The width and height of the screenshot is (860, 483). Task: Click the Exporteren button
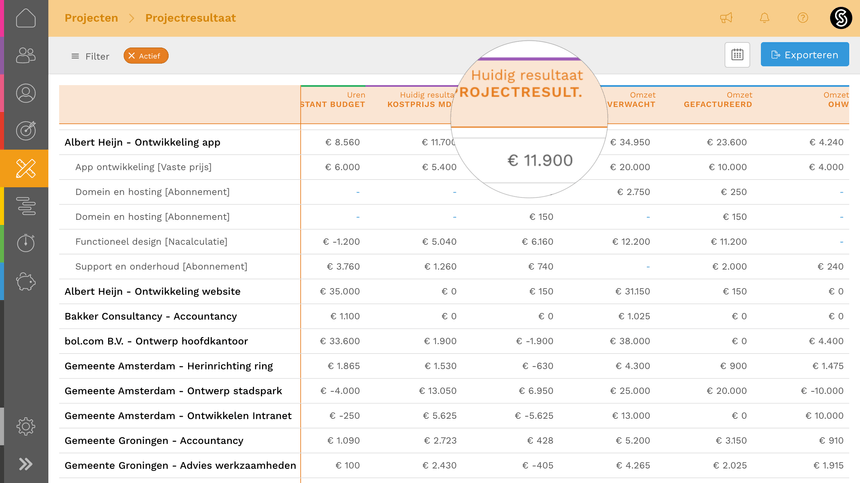[805, 55]
